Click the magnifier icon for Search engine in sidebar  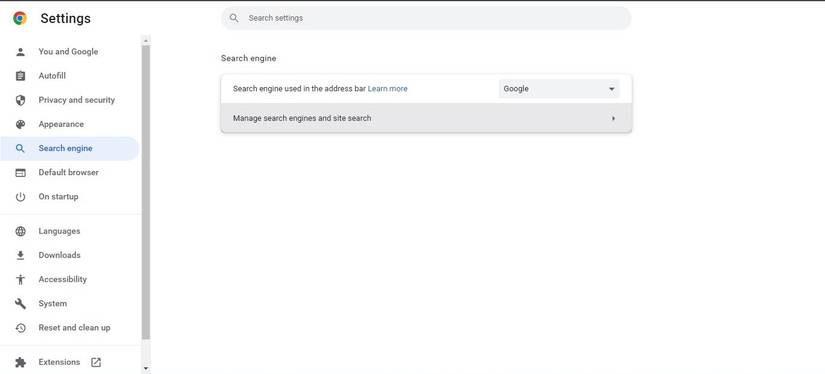pyautogui.click(x=21, y=148)
